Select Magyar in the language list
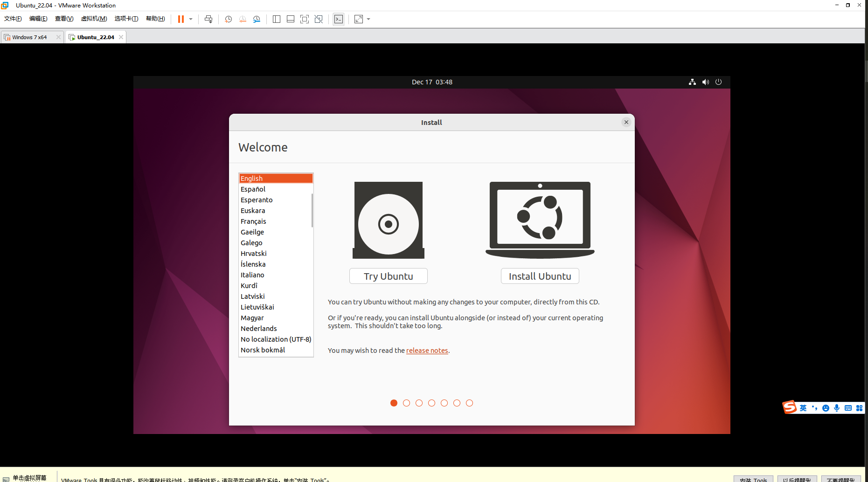Image resolution: width=868 pixels, height=482 pixels. click(276, 318)
